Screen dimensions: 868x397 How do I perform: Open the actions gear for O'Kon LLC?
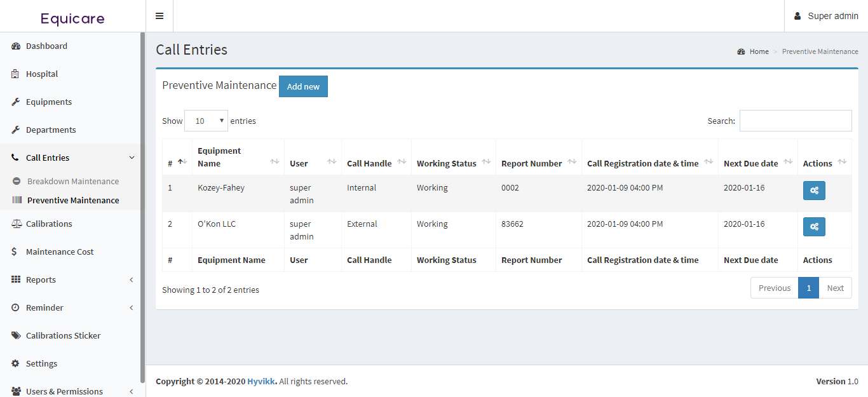pos(814,226)
